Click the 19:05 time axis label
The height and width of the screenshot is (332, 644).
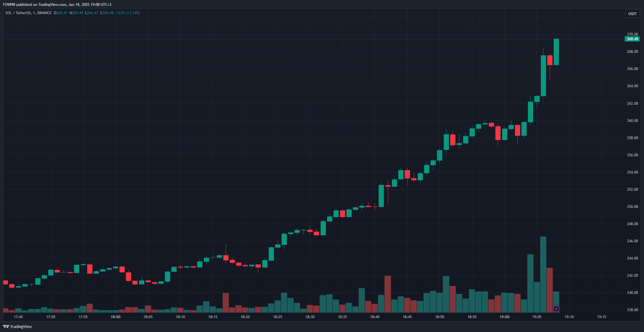537,317
